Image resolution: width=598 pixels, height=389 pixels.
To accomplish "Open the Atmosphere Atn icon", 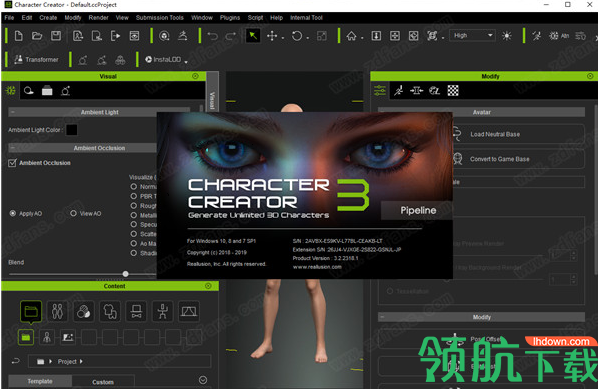I will click(x=559, y=36).
